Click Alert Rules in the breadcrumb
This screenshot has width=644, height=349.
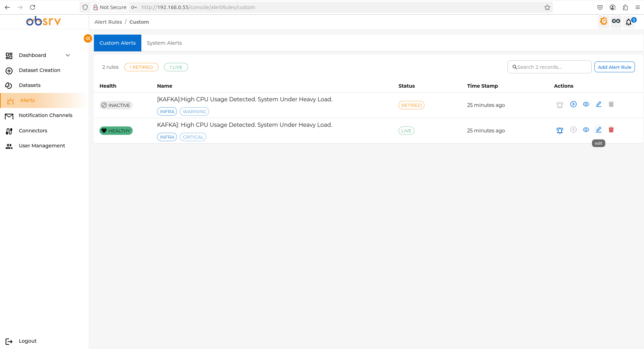pyautogui.click(x=108, y=22)
